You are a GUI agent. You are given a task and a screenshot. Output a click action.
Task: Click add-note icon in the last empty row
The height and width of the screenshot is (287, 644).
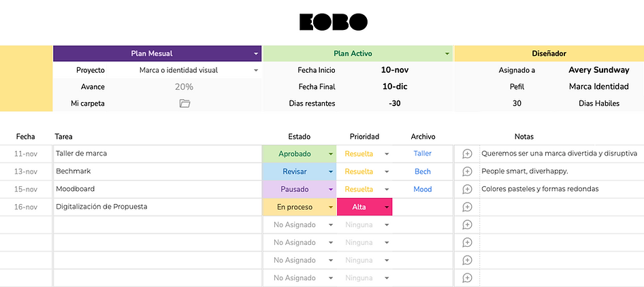click(x=467, y=277)
